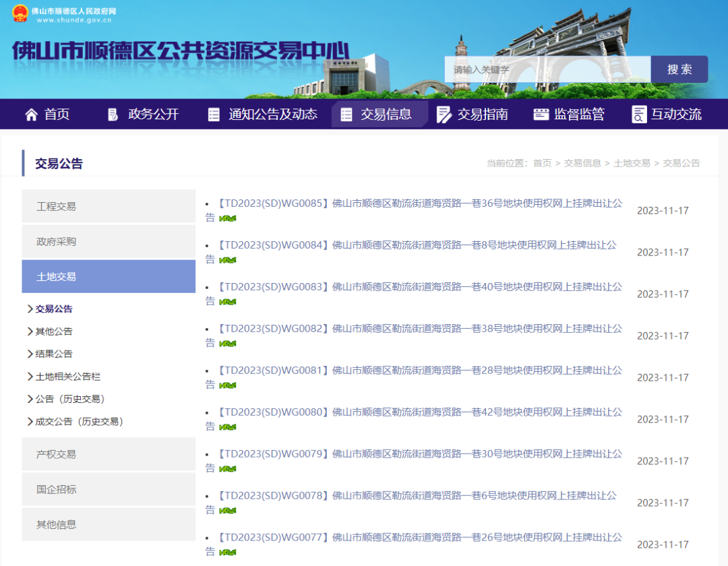This screenshot has width=728, height=566.
Task: Open 公告（历史交易） submenu item
Action: (70, 399)
